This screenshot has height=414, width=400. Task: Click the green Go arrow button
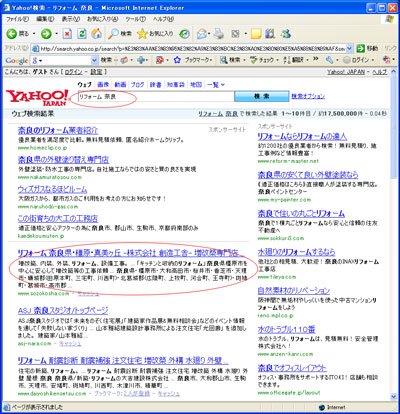[x=360, y=48]
